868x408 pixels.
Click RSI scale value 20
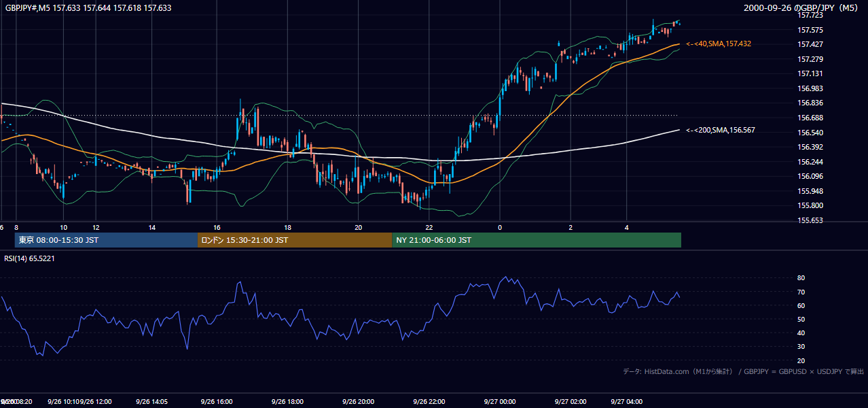[801, 360]
